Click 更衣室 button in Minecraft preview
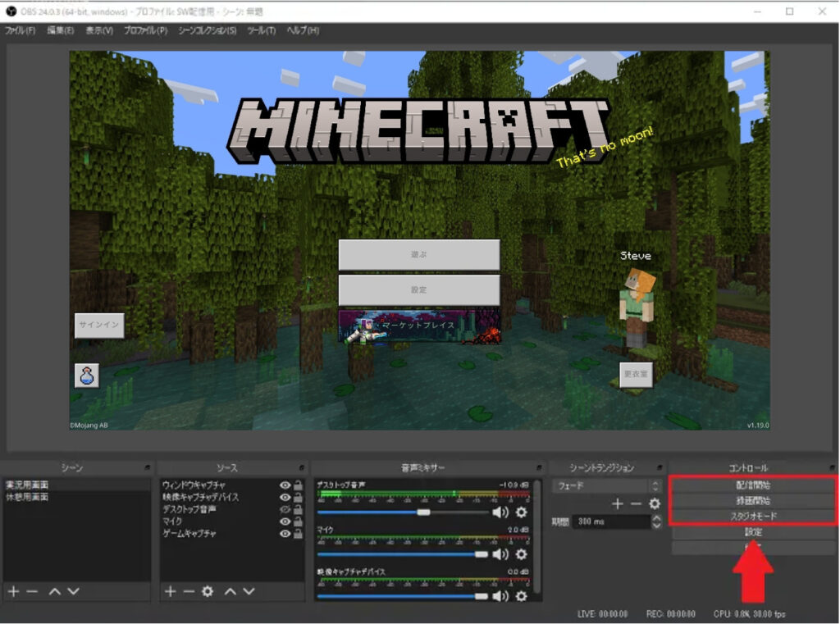This screenshot has height=624, width=840. pyautogui.click(x=636, y=375)
